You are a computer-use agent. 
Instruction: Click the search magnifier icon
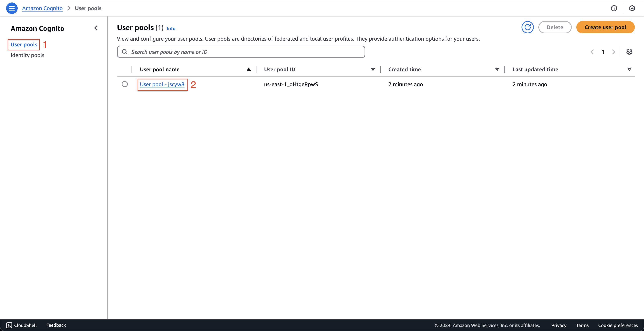click(x=125, y=52)
